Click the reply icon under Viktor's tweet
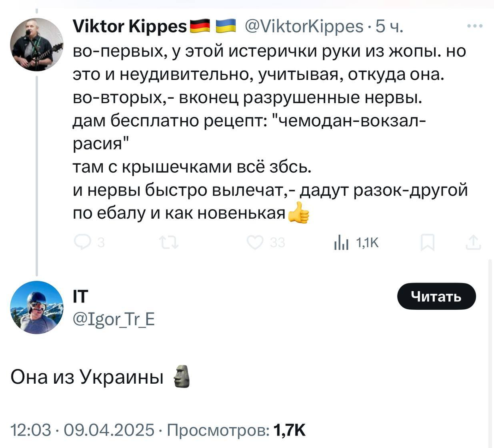This screenshot has height=448, width=494. pyautogui.click(x=83, y=243)
